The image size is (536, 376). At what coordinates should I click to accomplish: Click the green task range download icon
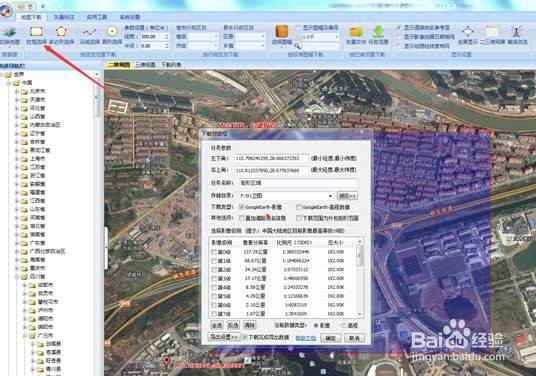point(378,32)
